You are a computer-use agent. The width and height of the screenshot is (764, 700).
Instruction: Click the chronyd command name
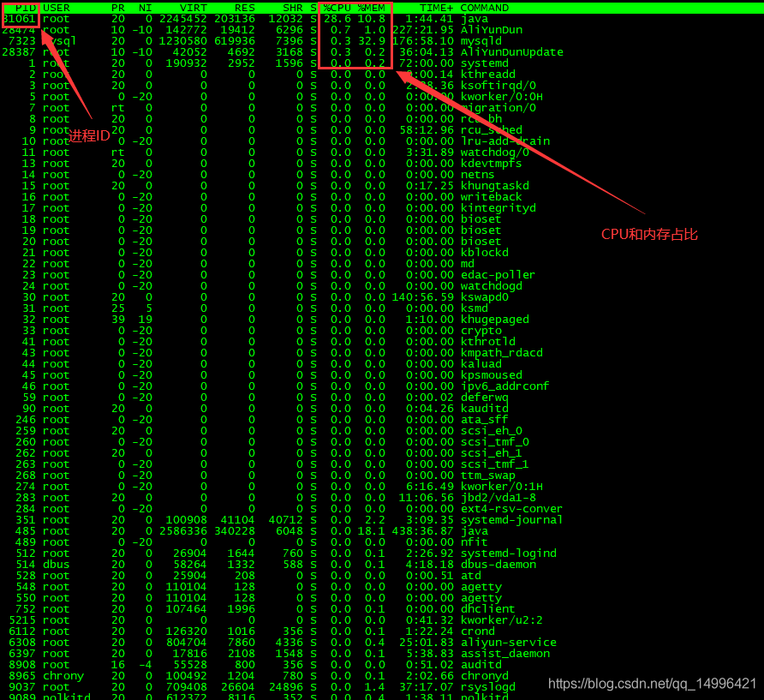pyautogui.click(x=485, y=676)
